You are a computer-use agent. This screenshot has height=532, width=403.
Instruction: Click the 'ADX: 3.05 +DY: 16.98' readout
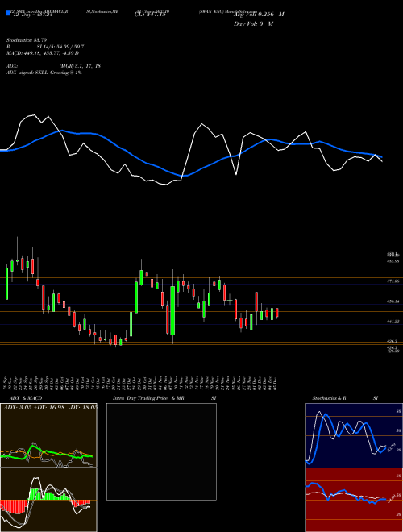(34, 408)
